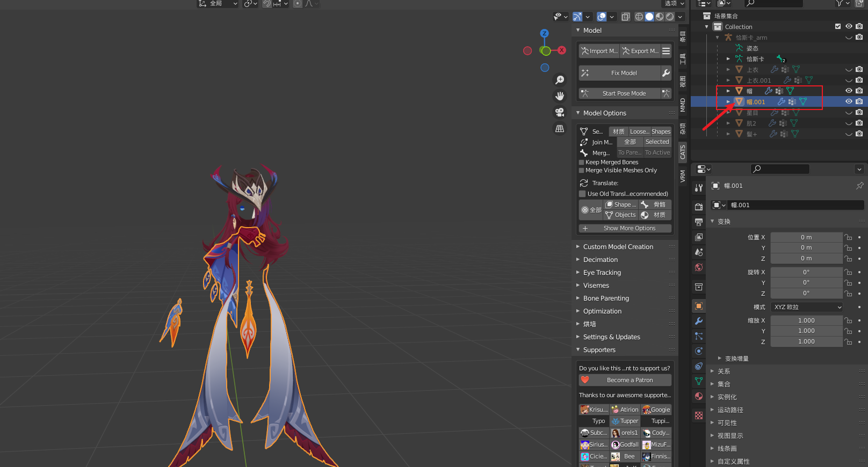
Task: Enable Merge Visible Meshes Only checkbox
Action: [582, 170]
